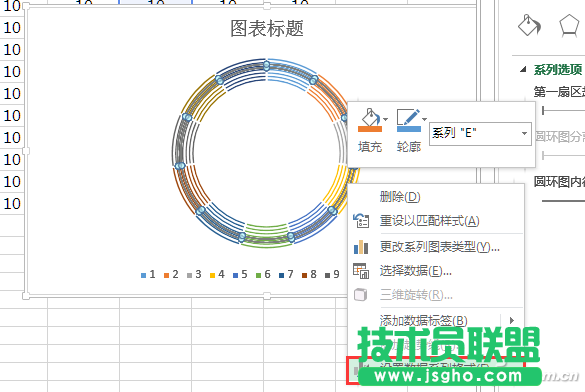Click the Reset to Match Style icon
The image size is (585, 392).
pyautogui.click(x=361, y=220)
